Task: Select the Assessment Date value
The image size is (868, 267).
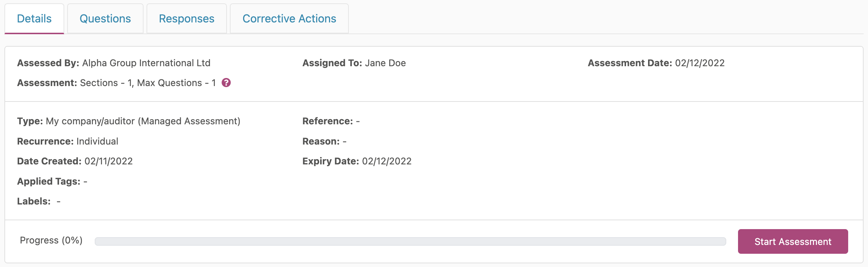Action: pos(699,63)
